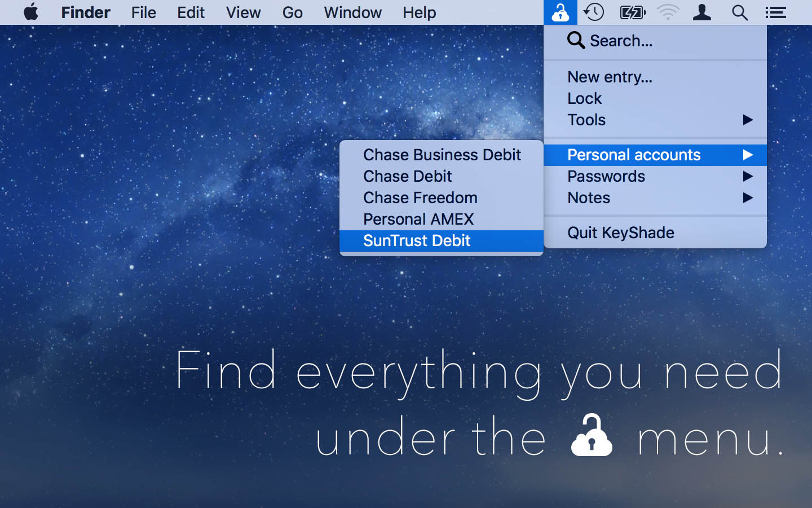Expand the Tools submenu arrow

[748, 120]
